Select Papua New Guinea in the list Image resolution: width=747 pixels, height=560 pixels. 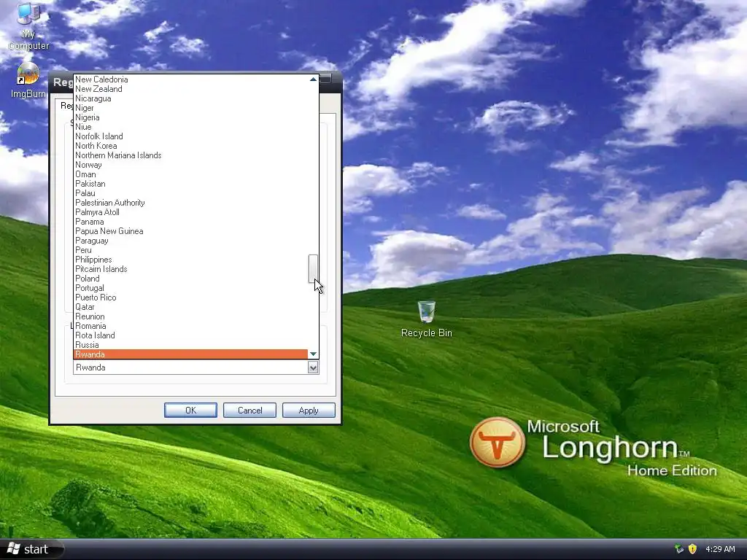coord(190,231)
